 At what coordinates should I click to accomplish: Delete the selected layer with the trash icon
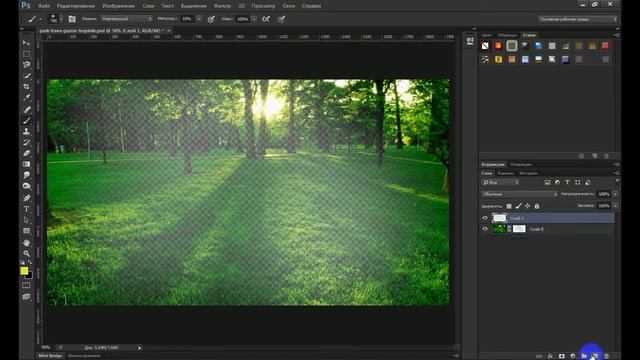point(607,356)
